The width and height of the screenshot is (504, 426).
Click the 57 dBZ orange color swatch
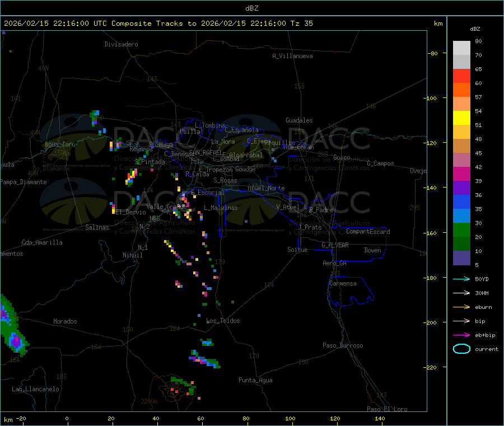click(461, 90)
